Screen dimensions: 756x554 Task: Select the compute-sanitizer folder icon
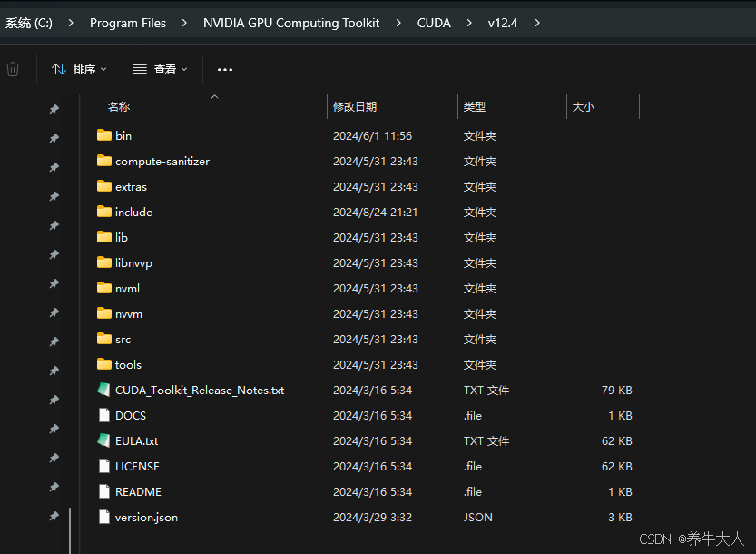(x=104, y=161)
